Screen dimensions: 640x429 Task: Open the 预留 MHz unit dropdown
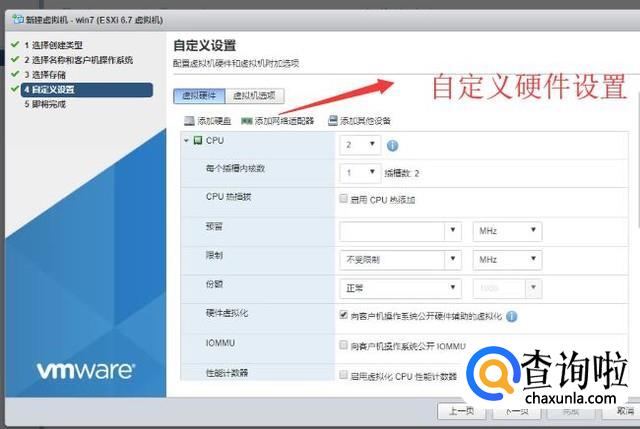(x=507, y=231)
